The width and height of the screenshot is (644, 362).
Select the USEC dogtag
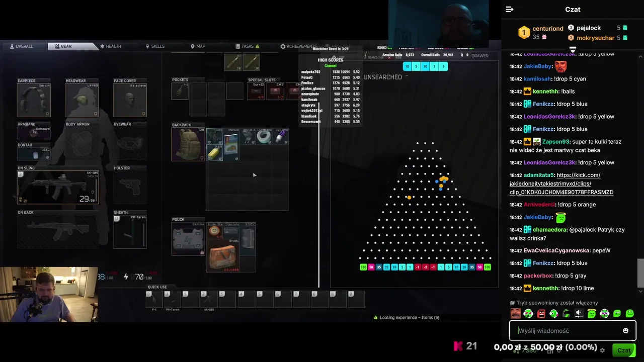(34, 154)
